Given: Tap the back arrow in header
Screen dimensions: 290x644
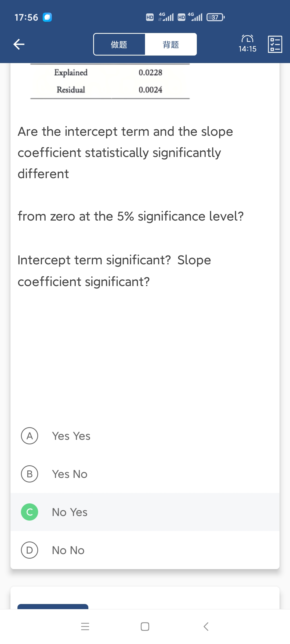Looking at the screenshot, I should [x=19, y=44].
